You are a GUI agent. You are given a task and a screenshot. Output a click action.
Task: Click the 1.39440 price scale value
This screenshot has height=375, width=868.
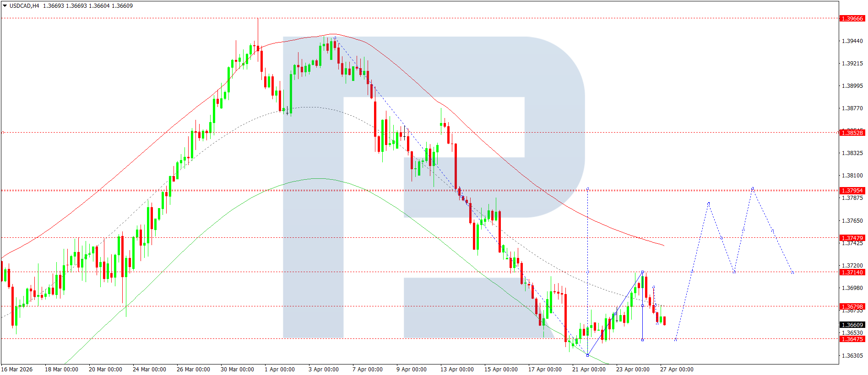(x=852, y=41)
